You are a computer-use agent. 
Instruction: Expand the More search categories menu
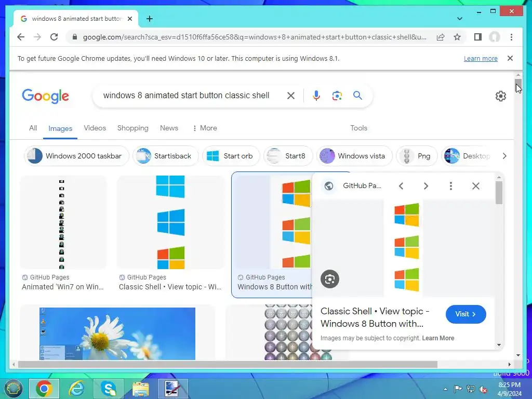[205, 128]
